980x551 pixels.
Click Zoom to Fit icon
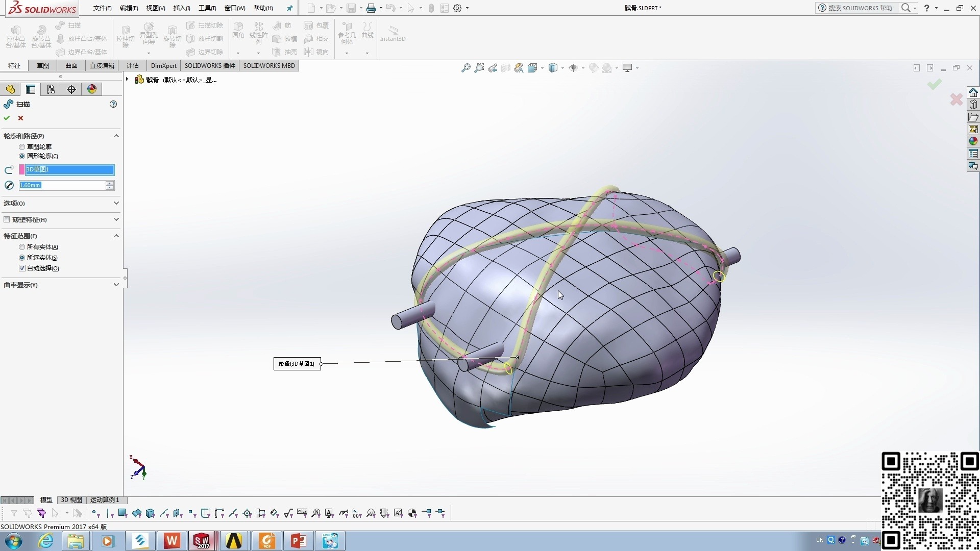point(465,68)
